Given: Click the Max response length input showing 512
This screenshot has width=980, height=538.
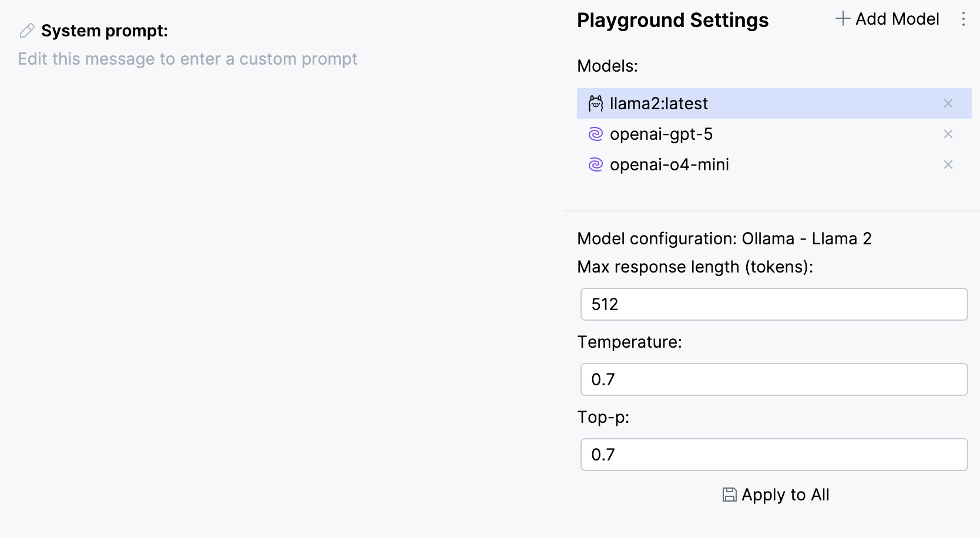Looking at the screenshot, I should (773, 304).
